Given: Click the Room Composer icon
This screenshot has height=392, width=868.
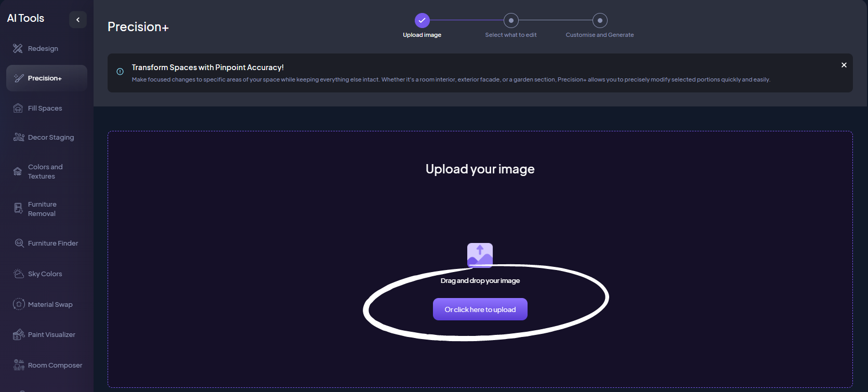Looking at the screenshot, I should (19, 365).
